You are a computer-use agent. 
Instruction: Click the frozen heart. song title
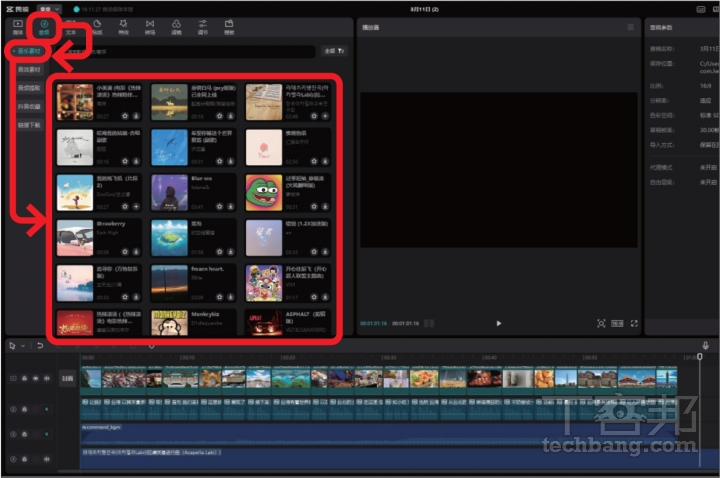(x=208, y=269)
